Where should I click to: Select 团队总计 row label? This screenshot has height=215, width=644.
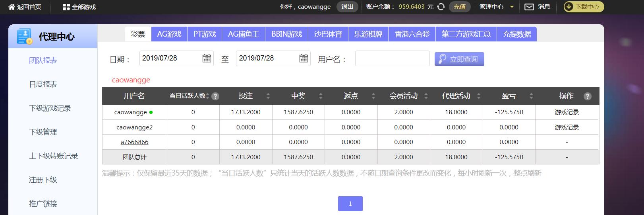[x=134, y=157]
